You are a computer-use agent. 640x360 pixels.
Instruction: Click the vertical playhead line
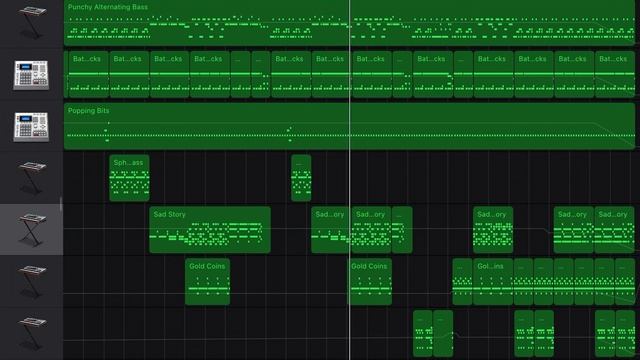(349, 180)
